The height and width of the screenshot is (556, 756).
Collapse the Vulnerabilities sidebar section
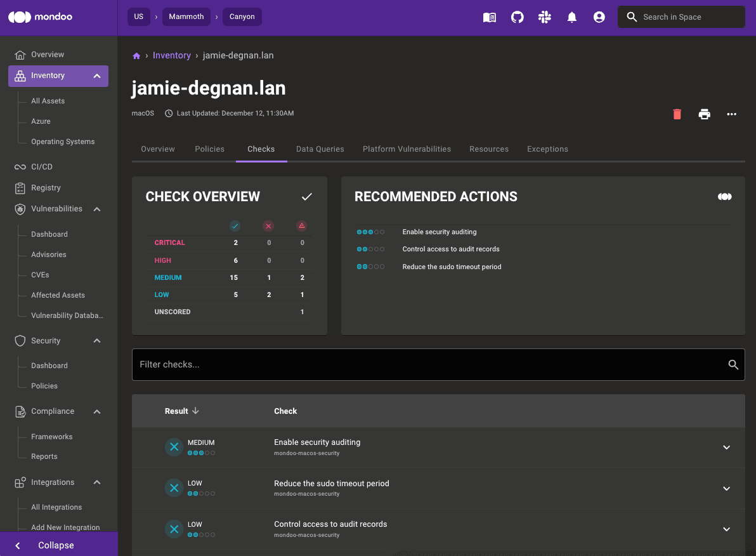[96, 208]
